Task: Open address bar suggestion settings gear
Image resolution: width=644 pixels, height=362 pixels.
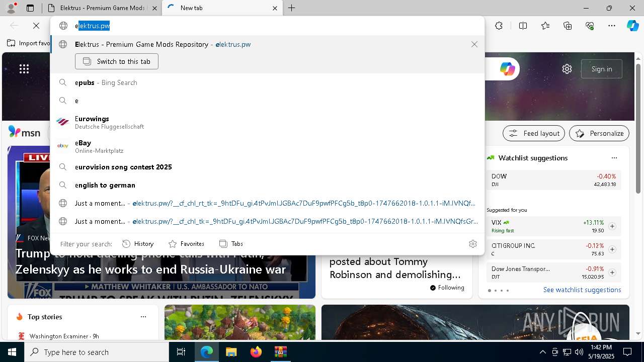Action: point(472,244)
